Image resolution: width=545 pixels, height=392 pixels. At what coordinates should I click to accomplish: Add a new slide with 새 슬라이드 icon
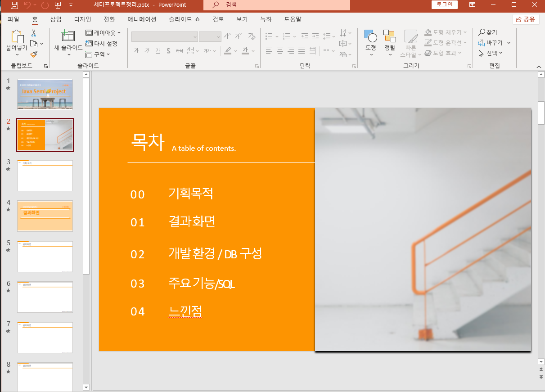(x=68, y=36)
